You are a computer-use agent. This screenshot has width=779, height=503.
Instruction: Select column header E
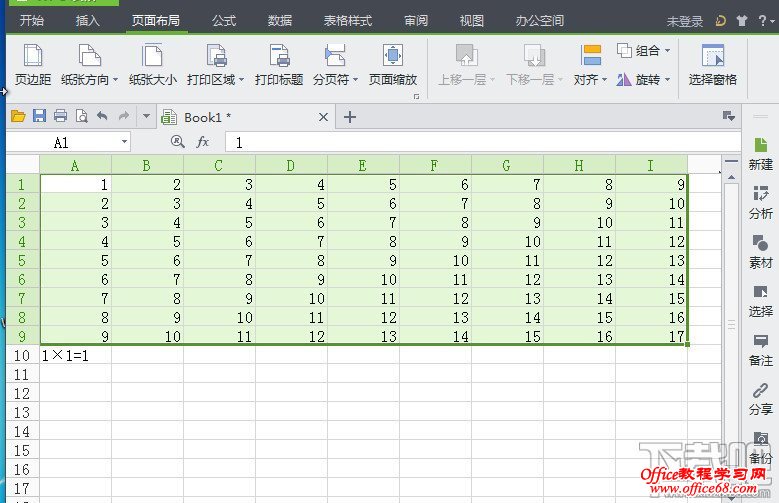point(363,165)
